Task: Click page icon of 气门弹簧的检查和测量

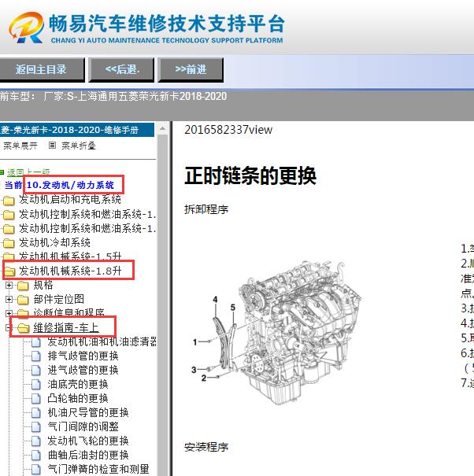Action: click(36, 470)
